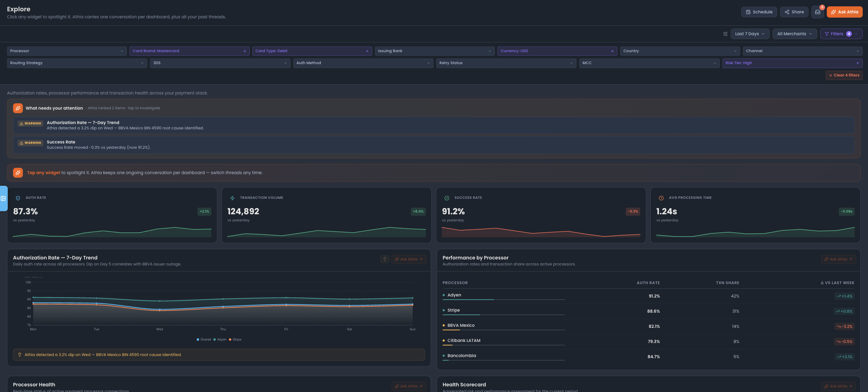Screen dimensions: 868x392
Task: Click the lightbulb insight icon on trend chart
Action: [x=385, y=259]
